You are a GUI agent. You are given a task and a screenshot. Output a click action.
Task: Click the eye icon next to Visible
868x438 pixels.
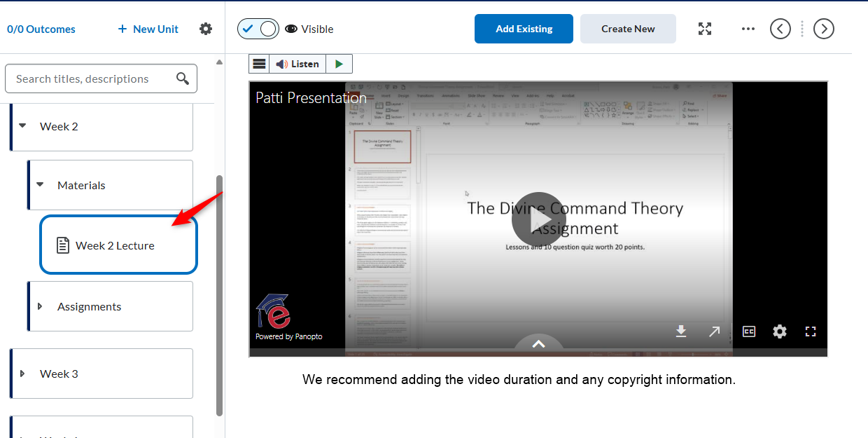pos(291,29)
